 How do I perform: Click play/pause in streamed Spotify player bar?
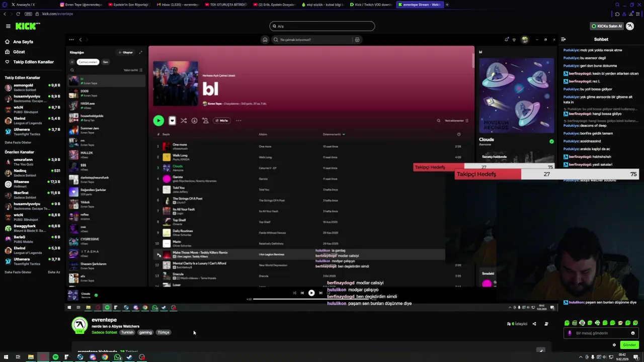coord(311,293)
